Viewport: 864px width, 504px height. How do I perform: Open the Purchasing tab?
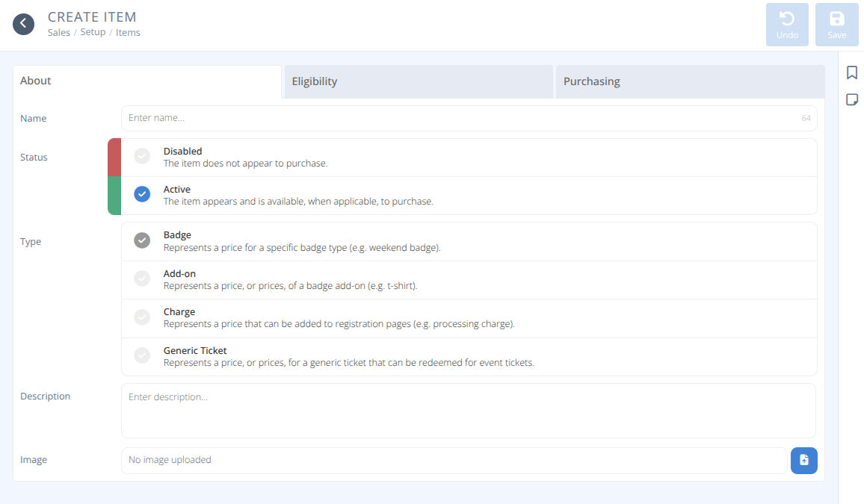point(689,81)
